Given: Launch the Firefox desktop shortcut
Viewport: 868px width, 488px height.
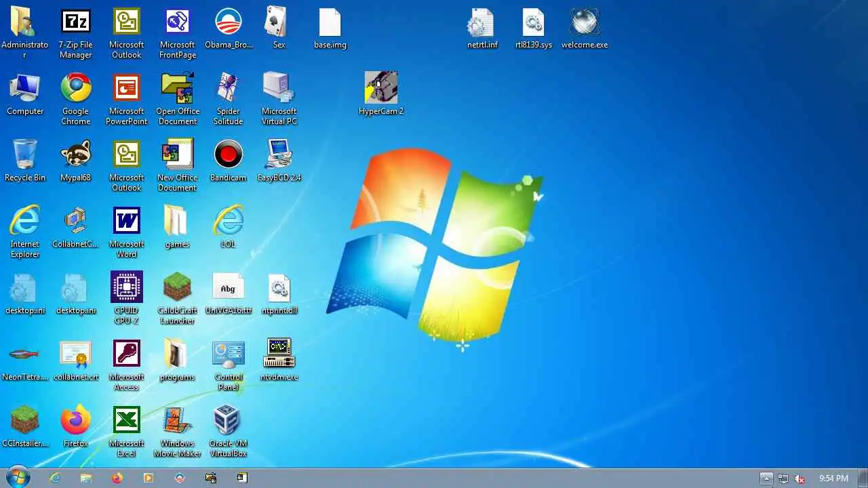Looking at the screenshot, I should 75,427.
